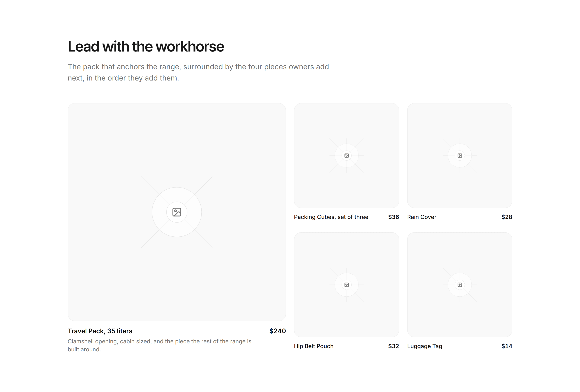580x392 pixels.
Task: Click the $32 price
Action: (x=393, y=346)
